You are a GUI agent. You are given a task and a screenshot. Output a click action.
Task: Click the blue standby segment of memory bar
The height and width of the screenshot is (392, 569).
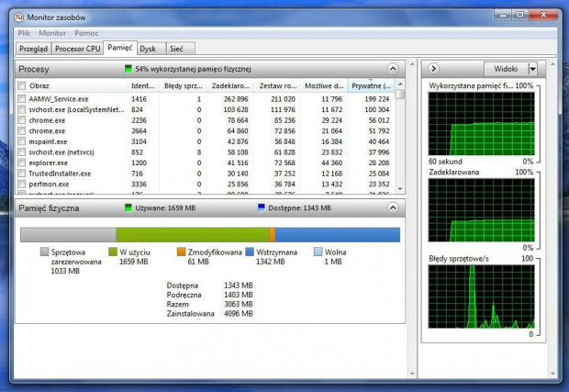338,235
